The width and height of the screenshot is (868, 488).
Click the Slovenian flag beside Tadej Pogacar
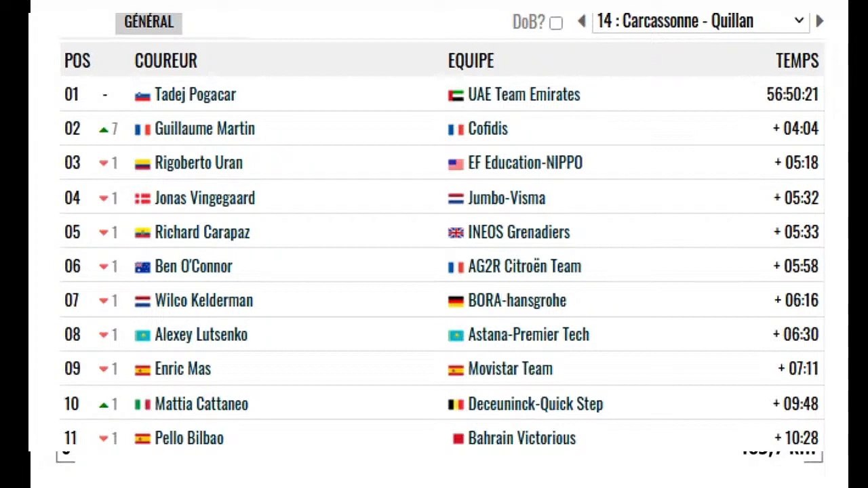142,96
